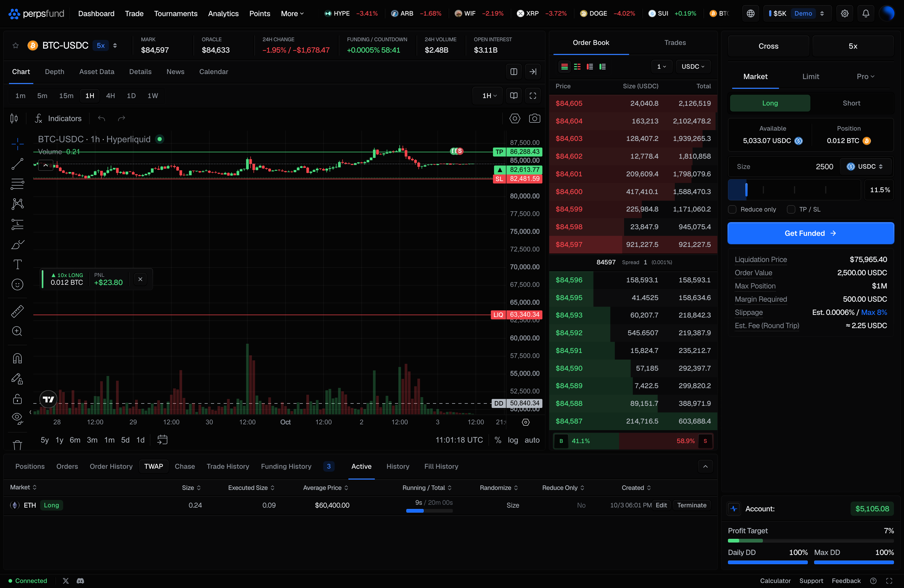Open order book grouping dropdown showing 1
The image size is (904, 588).
(661, 66)
